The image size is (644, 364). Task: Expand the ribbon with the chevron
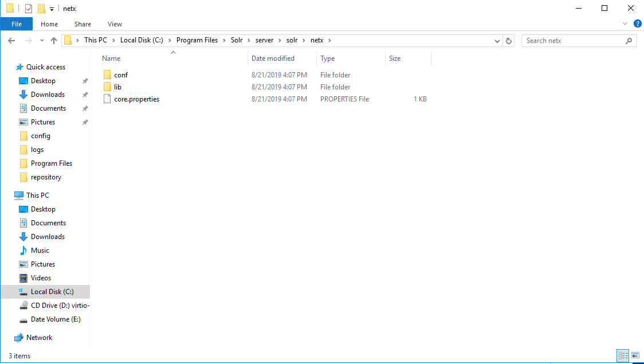(625, 24)
